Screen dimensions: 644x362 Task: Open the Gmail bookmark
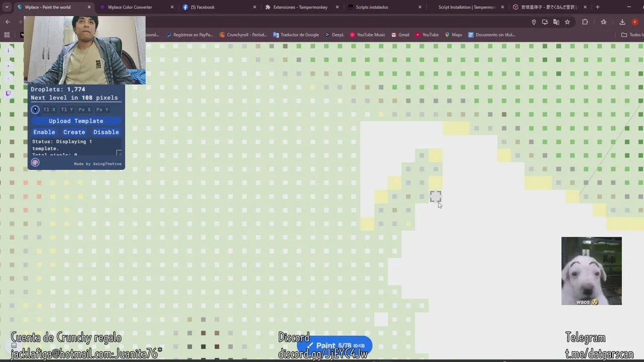point(400,35)
